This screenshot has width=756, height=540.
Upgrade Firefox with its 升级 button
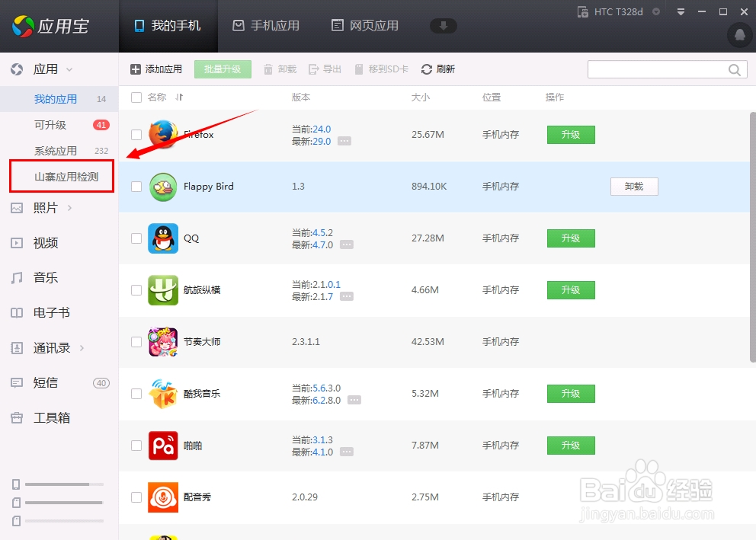[571, 135]
